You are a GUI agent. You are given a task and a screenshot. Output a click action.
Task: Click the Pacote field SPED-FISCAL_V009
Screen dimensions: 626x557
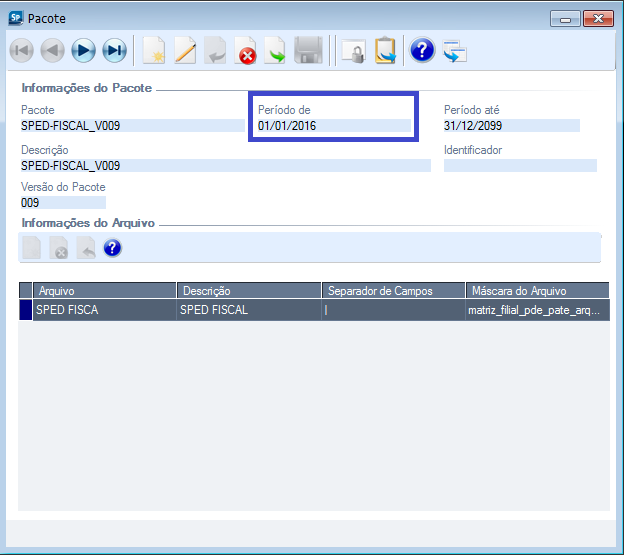(x=133, y=126)
